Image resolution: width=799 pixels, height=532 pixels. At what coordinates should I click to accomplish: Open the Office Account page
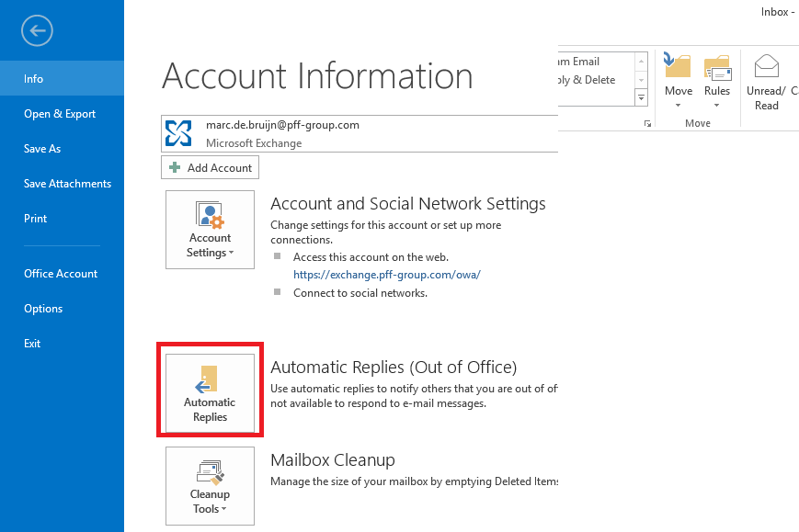point(61,274)
